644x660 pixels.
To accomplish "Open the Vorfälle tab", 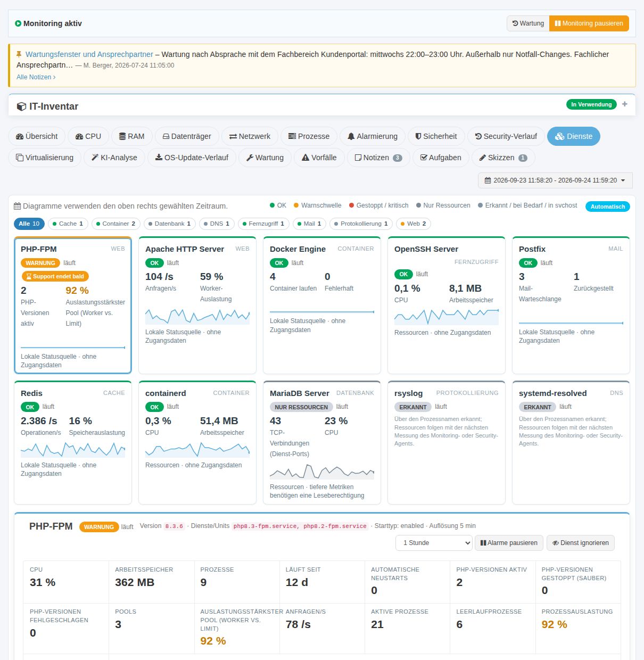I will [319, 158].
